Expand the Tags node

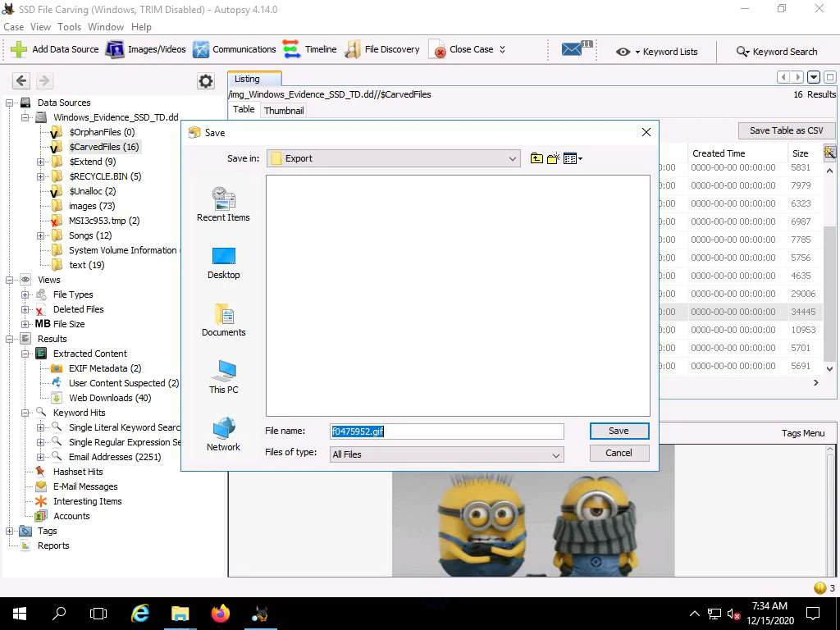[x=9, y=531]
